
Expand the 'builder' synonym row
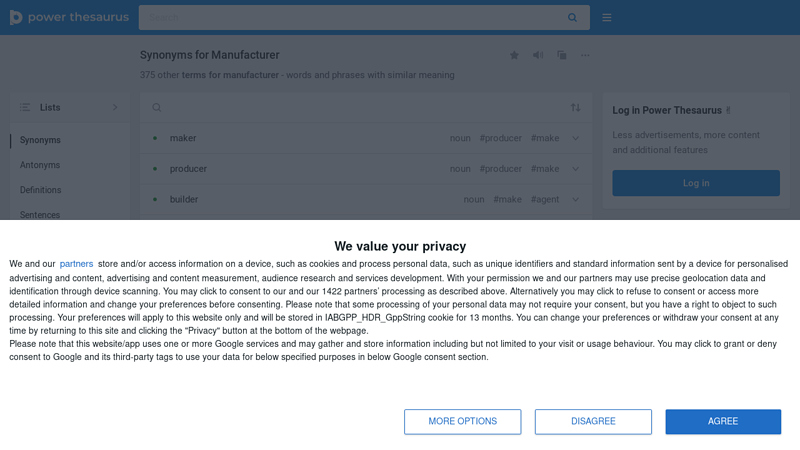pos(576,199)
